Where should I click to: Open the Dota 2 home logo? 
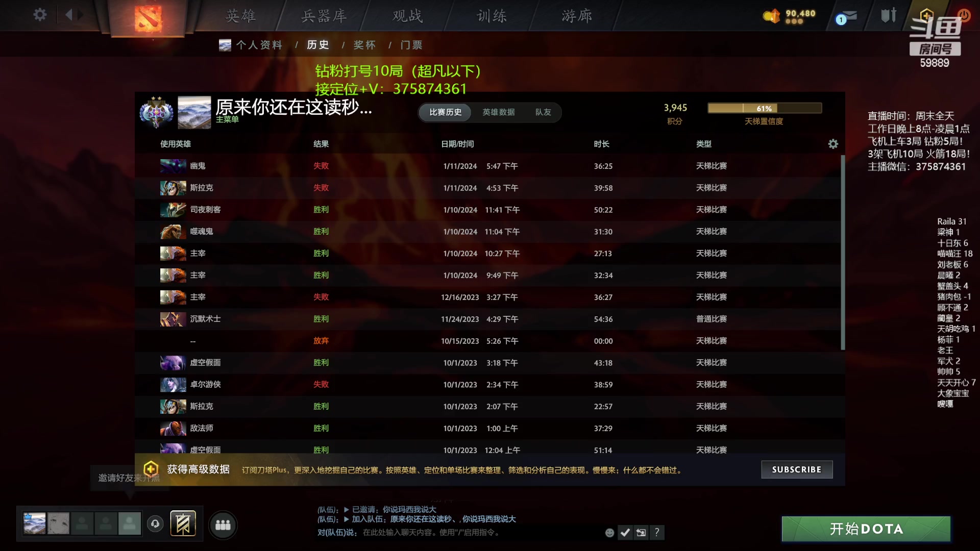pyautogui.click(x=148, y=18)
